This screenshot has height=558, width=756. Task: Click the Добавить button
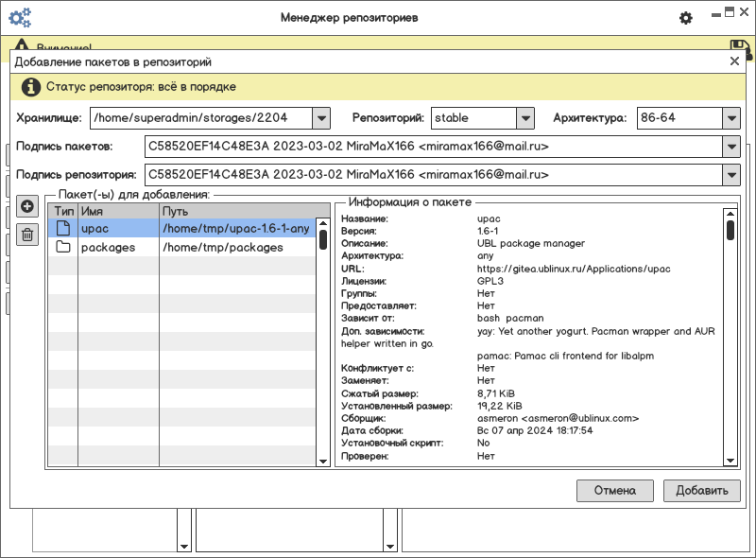click(701, 490)
